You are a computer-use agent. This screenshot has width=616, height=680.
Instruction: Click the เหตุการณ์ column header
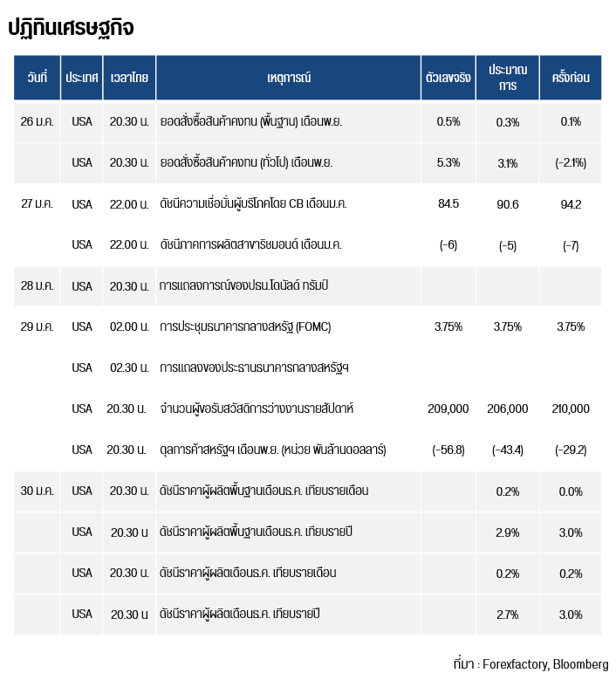point(288,78)
